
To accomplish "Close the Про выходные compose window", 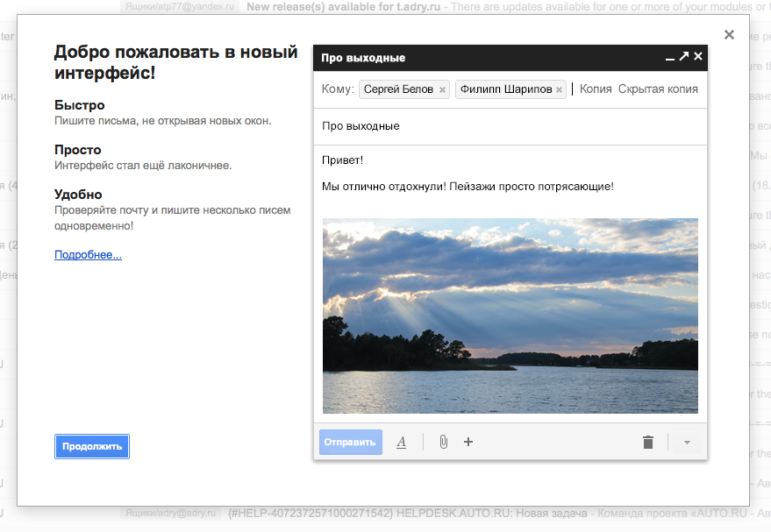I will [698, 57].
